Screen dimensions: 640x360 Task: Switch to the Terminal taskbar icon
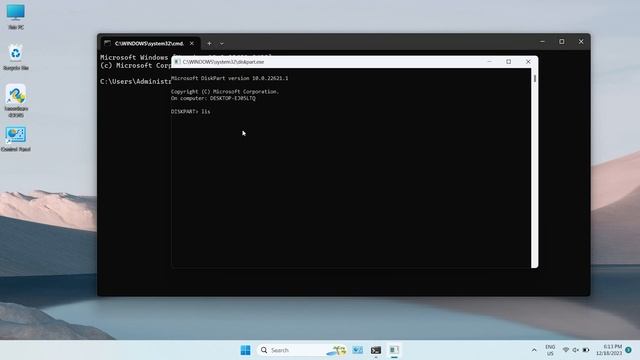point(376,350)
